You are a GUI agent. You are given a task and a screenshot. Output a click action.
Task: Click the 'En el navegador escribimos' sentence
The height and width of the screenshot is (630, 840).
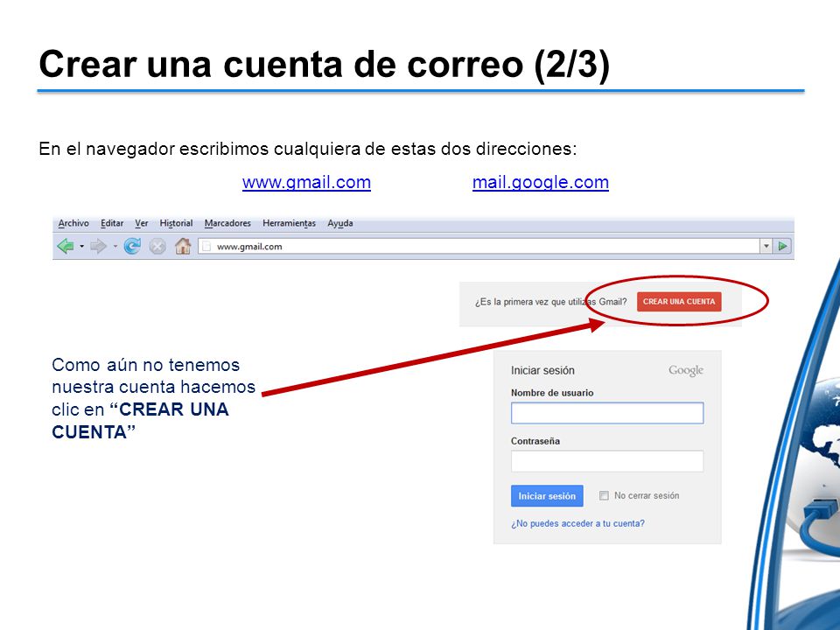[307, 149]
